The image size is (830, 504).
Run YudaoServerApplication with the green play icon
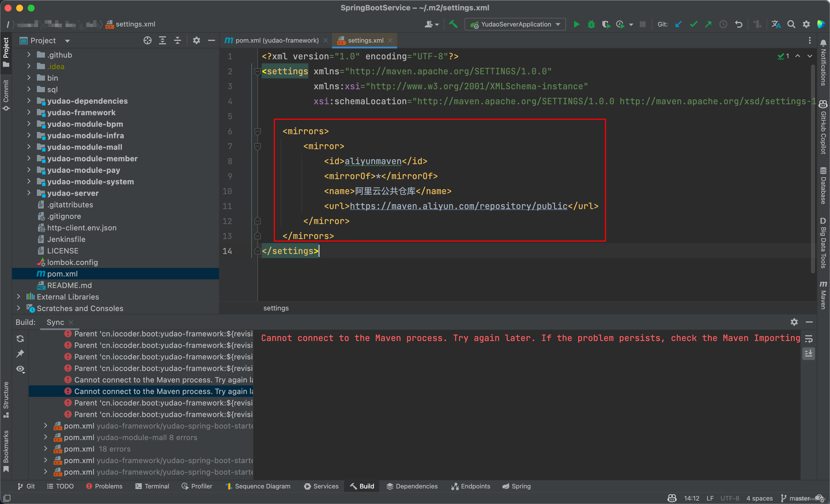pos(576,24)
